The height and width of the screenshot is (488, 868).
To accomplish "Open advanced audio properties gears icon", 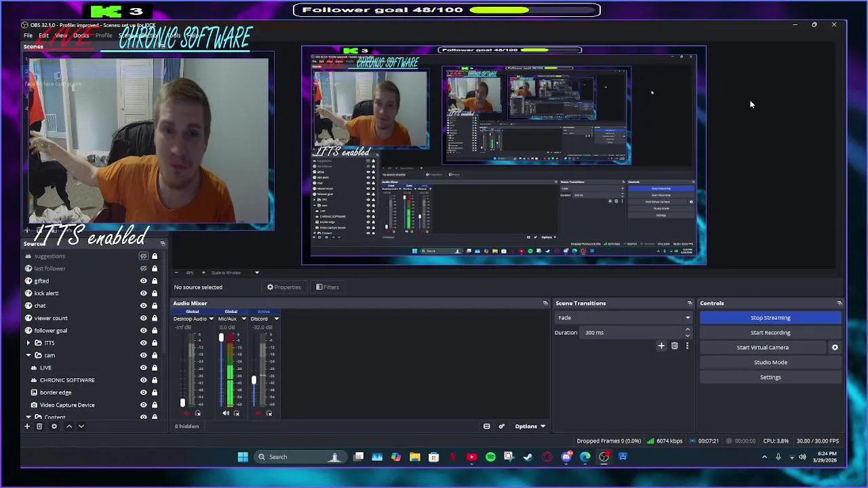I will (502, 426).
